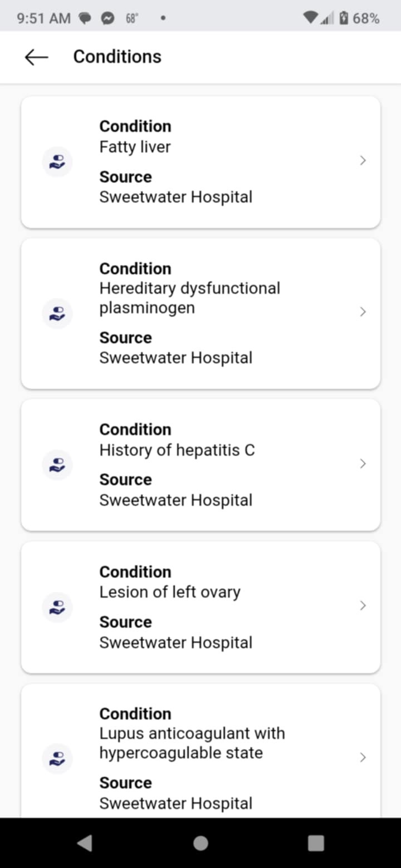The image size is (401, 868).
Task: Select the Lupus anticoagulant with hypercoagulable state text
Action: coord(192,743)
